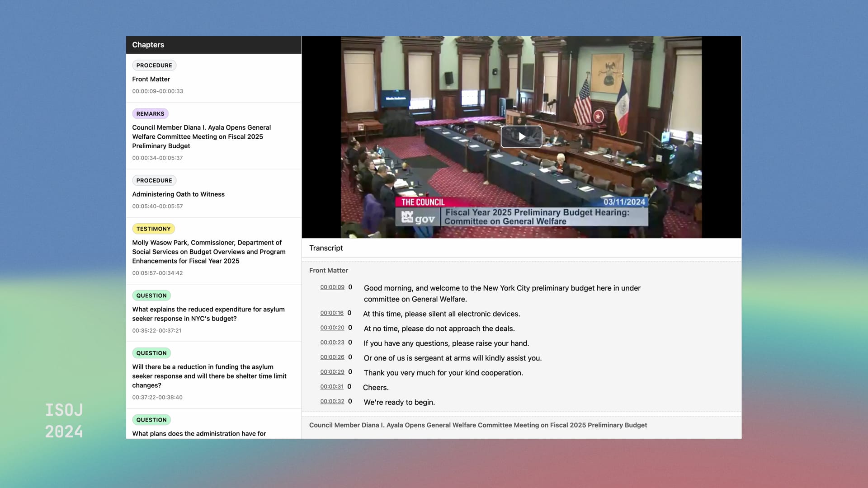Click the 00:00:20 timestamp link
The image size is (868, 488).
[332, 328]
